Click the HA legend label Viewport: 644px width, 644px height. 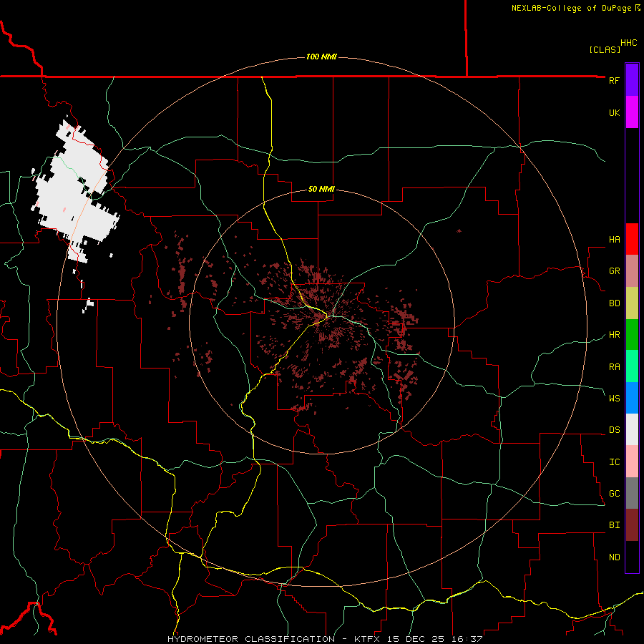(614, 240)
